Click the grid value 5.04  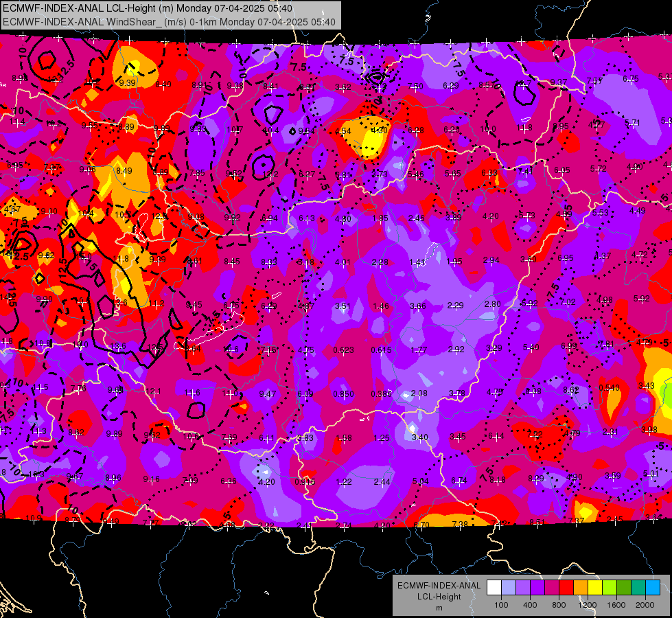click(420, 481)
